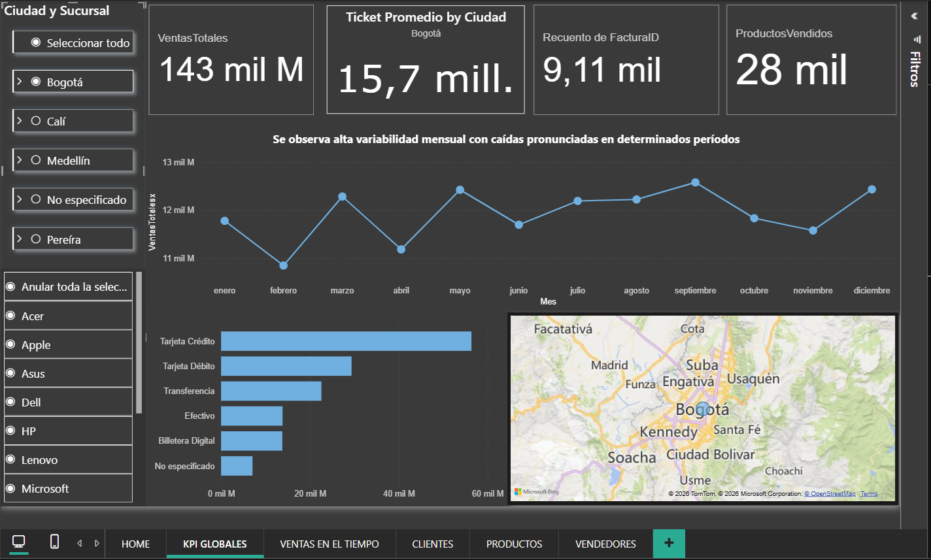Image resolution: width=931 pixels, height=560 pixels.
Task: Open the OpenStreetMap link on map
Action: tap(830, 494)
